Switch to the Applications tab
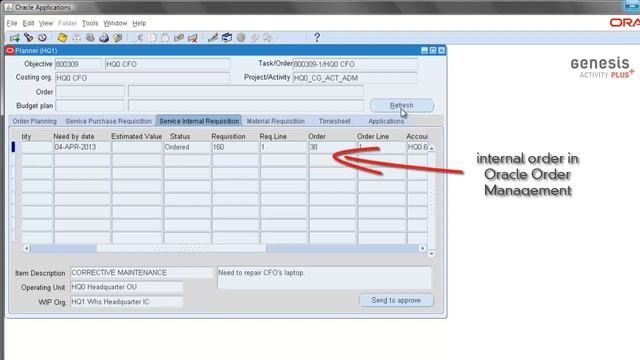The width and height of the screenshot is (640, 360). pyautogui.click(x=386, y=121)
